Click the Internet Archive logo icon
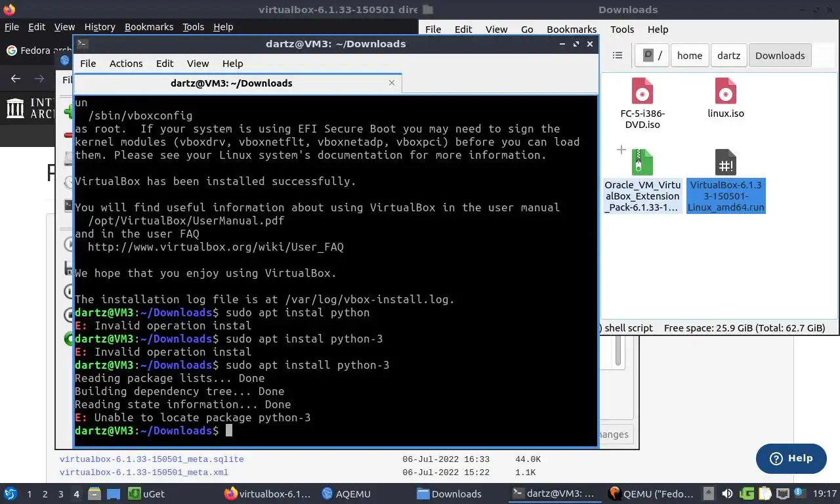The image size is (840, 504). (15, 108)
